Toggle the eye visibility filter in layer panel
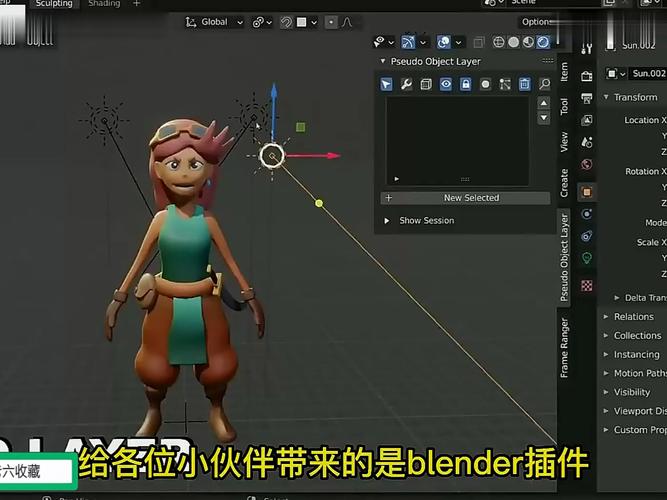 pyautogui.click(x=446, y=84)
